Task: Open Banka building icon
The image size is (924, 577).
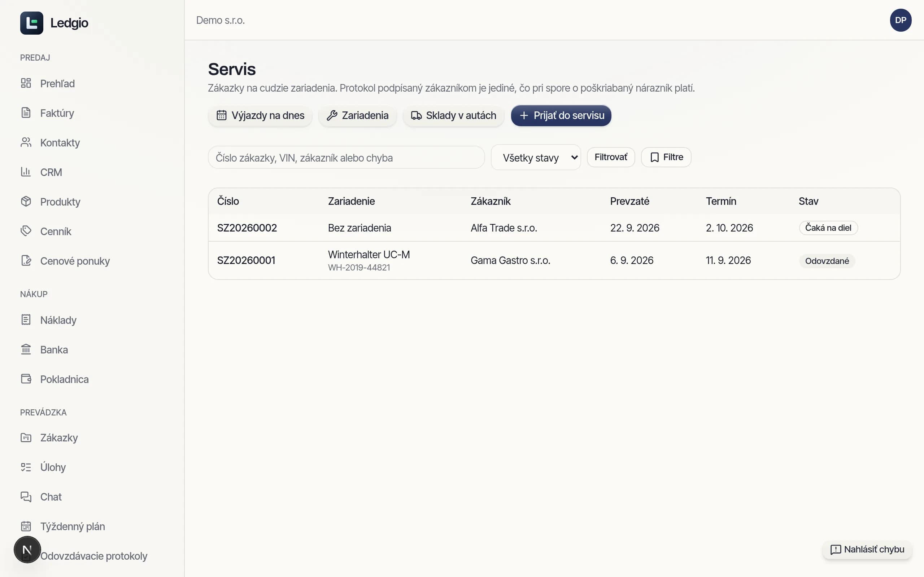Action: [26, 349]
